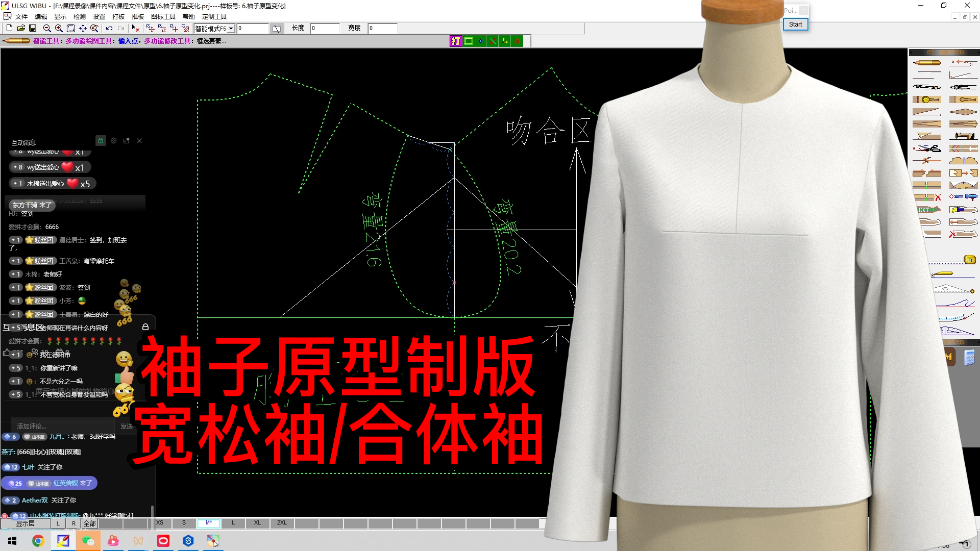This screenshot has width=980, height=551.
Task: Open the Sogou S icon on taskbar
Action: [x=188, y=541]
